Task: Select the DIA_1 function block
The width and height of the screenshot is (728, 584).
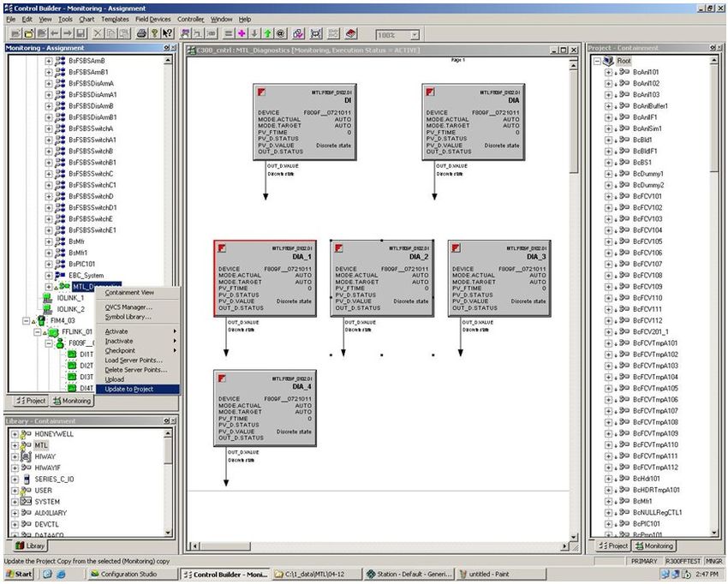Action: [266, 278]
